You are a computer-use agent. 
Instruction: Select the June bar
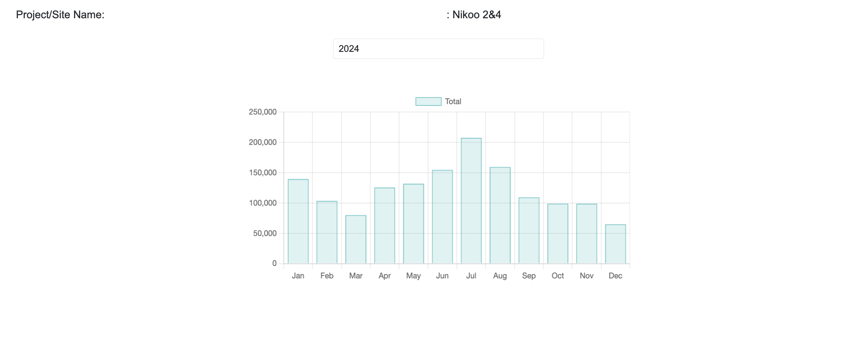tap(442, 217)
